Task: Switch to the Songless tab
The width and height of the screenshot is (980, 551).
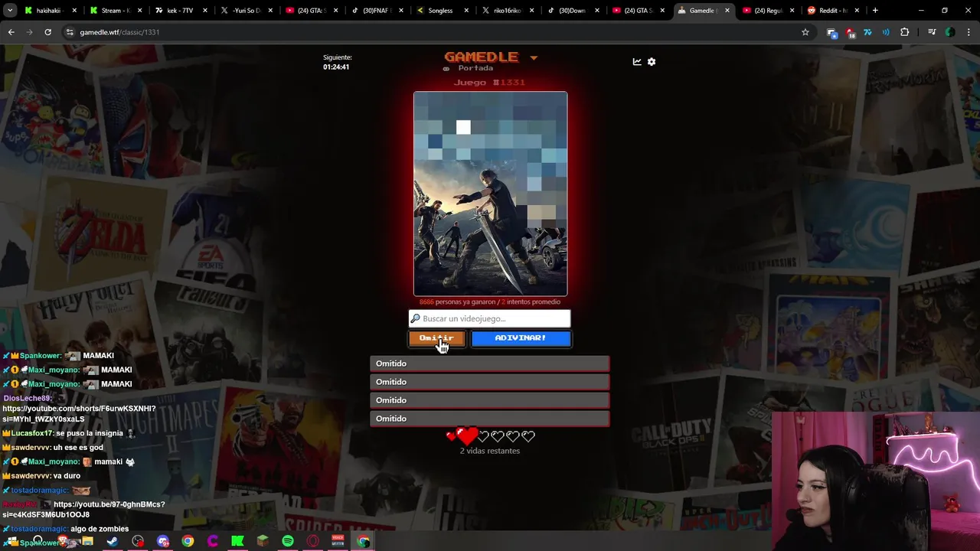Action: (x=439, y=11)
